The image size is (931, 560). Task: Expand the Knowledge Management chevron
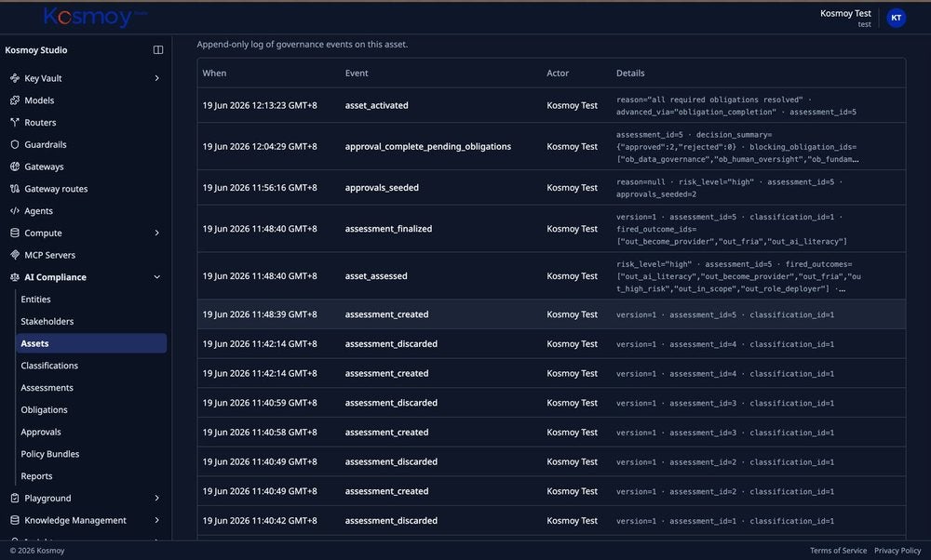(x=156, y=520)
